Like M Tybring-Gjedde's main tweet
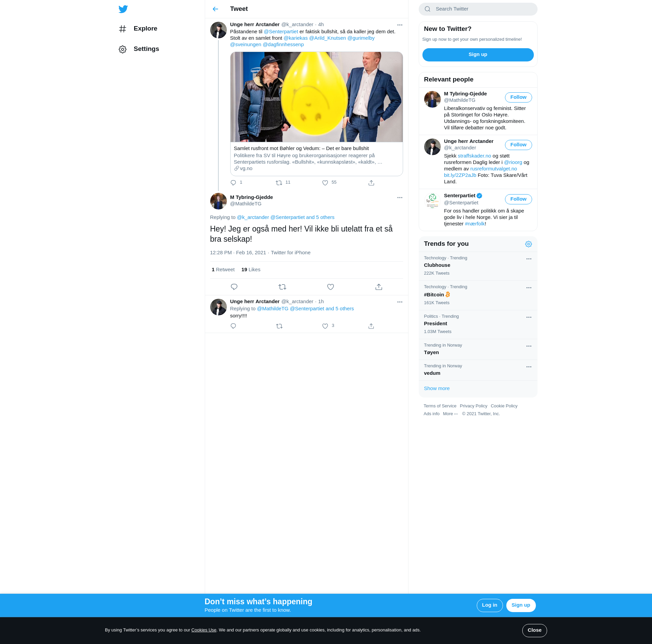 click(x=330, y=287)
